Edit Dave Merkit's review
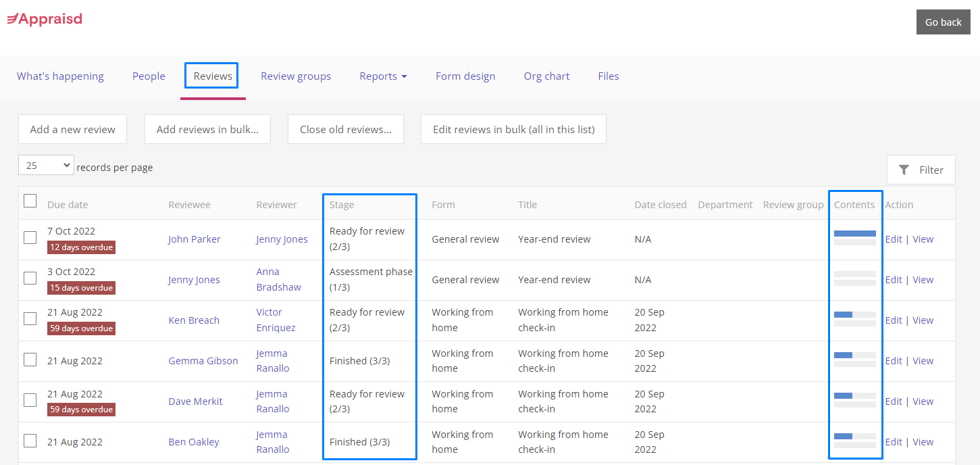This screenshot has height=465, width=980. pos(894,401)
